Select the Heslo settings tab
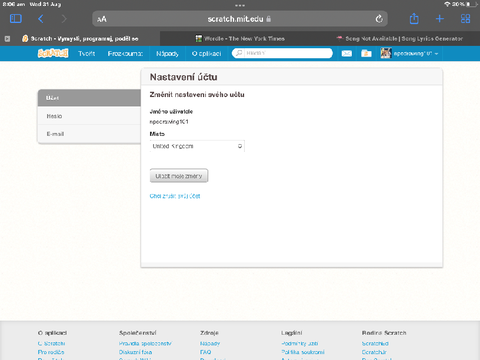This screenshot has height=360, width=480. point(89,116)
